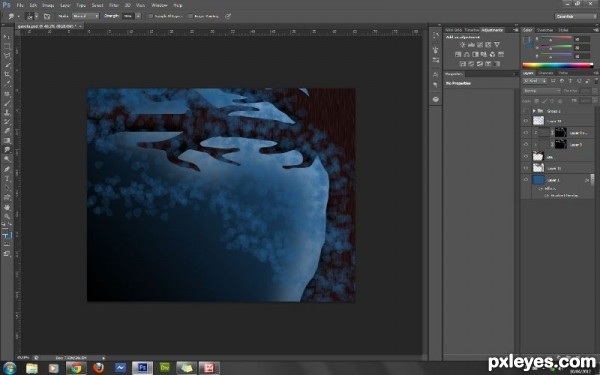Select the Gradient tool

click(7, 141)
